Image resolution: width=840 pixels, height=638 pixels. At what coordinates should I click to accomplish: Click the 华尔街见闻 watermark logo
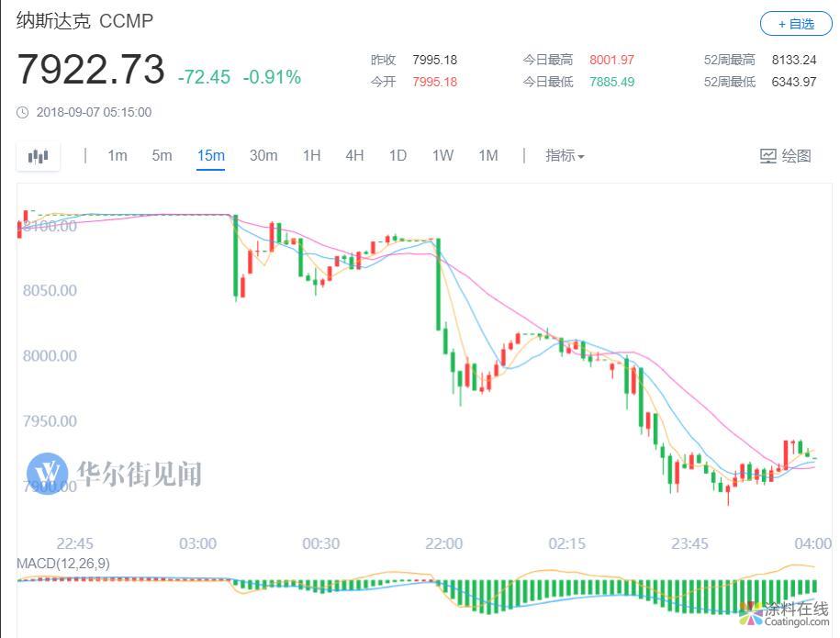[48, 474]
